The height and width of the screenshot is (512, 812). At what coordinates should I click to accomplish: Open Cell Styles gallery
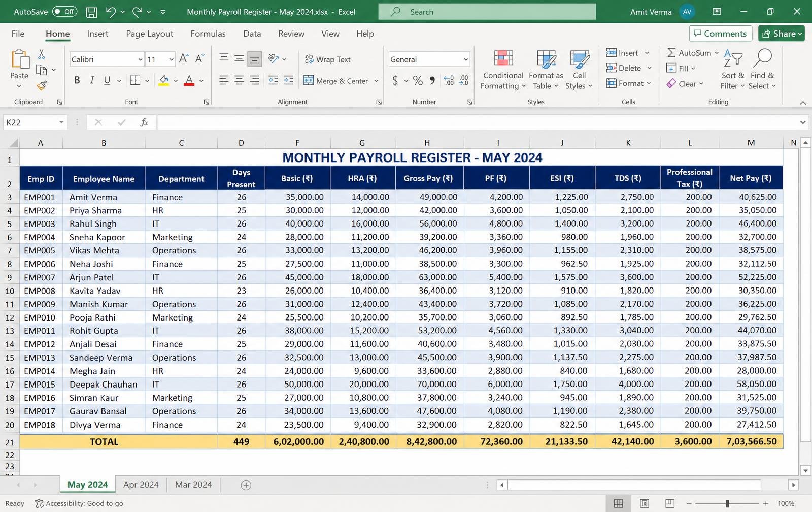(x=579, y=70)
